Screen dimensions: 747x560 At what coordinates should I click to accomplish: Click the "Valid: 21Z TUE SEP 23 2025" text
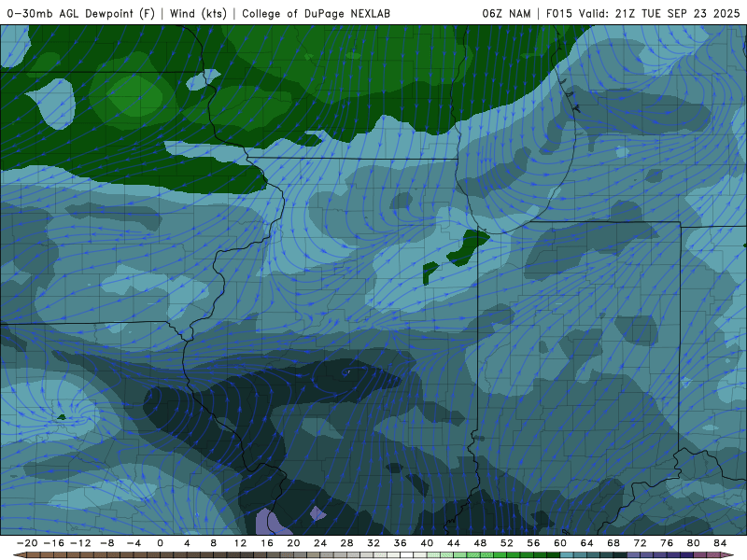pos(659,13)
